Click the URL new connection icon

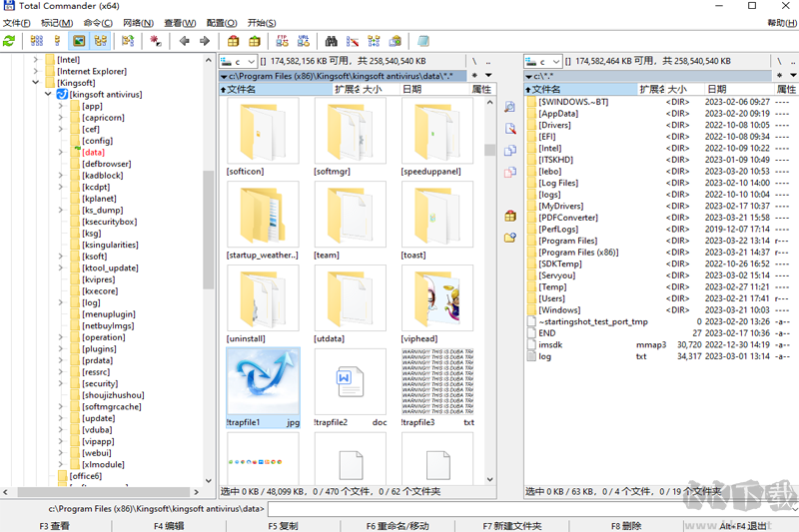coord(303,41)
